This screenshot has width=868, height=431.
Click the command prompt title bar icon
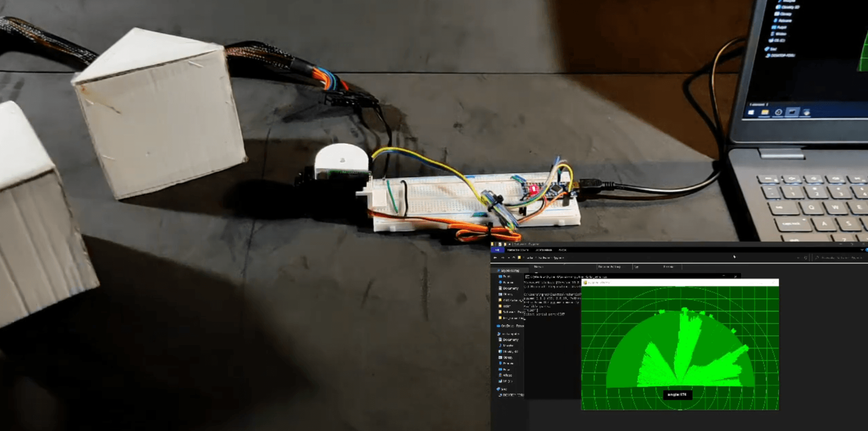click(527, 277)
